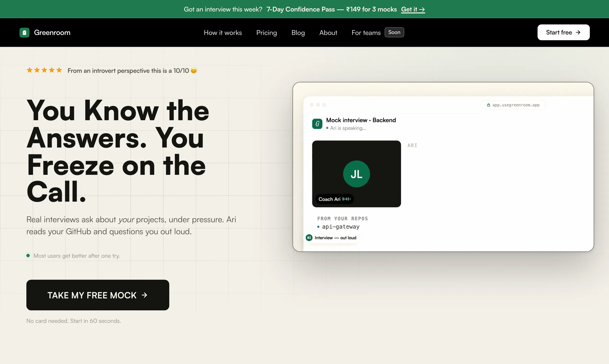Click 'No card needed. Start in 60 seconds.'
The width and height of the screenshot is (609, 364).
click(74, 321)
